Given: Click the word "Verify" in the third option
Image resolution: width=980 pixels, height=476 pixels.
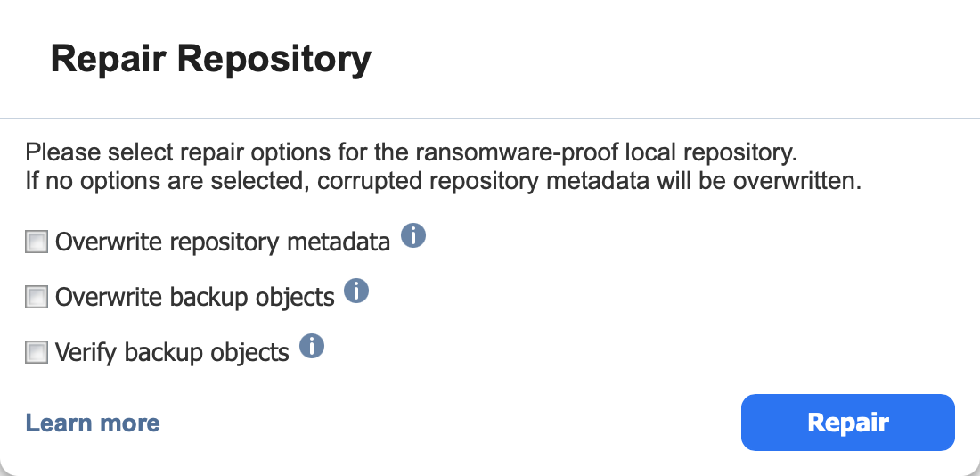Looking at the screenshot, I should (x=86, y=353).
